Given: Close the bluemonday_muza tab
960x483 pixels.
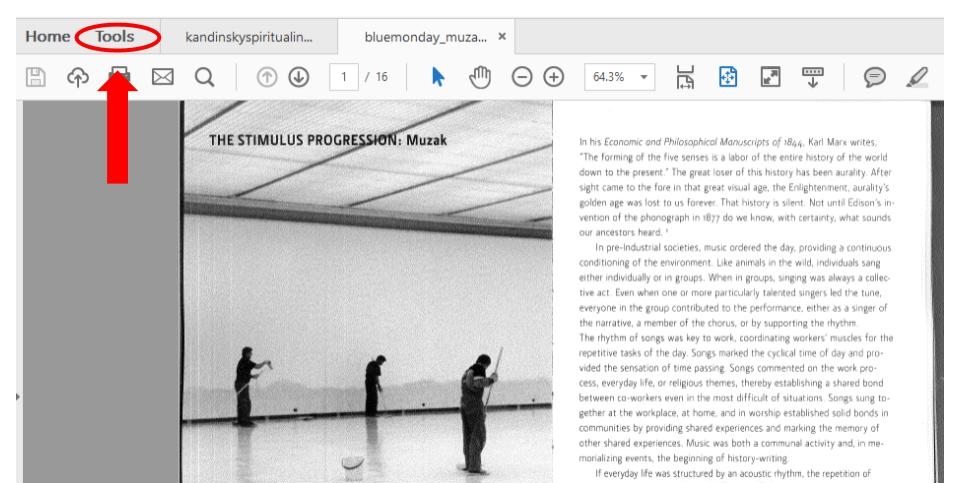Looking at the screenshot, I should click(502, 37).
